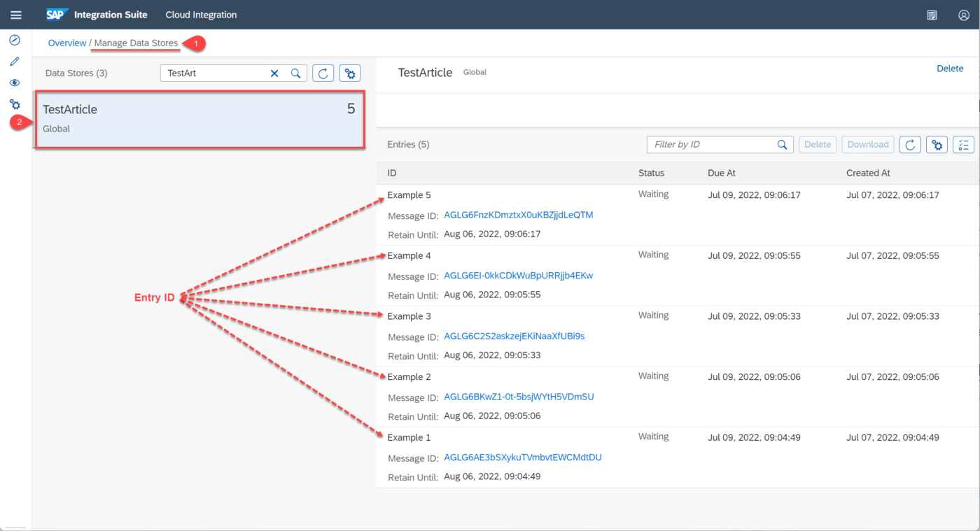Click the entries Delete button
980x531 pixels.
(x=818, y=145)
